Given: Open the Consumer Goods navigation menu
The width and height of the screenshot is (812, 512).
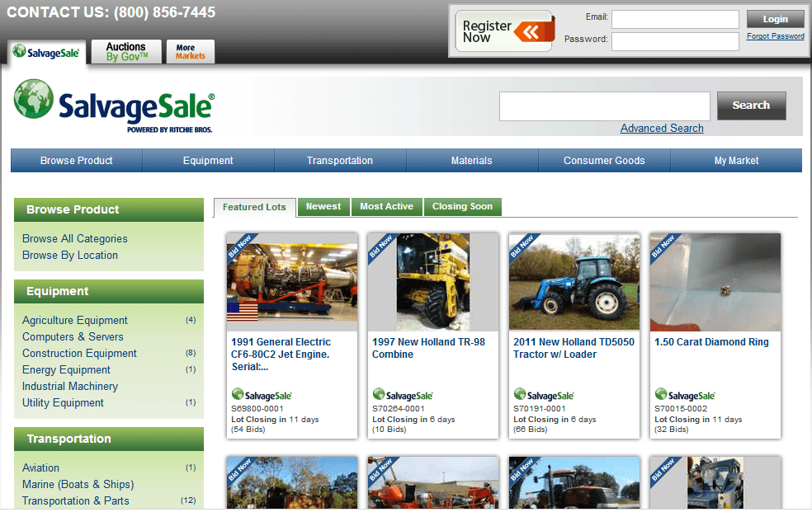Looking at the screenshot, I should coord(604,160).
